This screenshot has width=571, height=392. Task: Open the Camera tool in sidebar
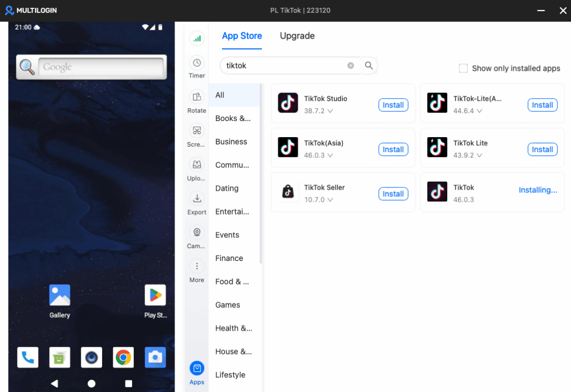tap(197, 233)
